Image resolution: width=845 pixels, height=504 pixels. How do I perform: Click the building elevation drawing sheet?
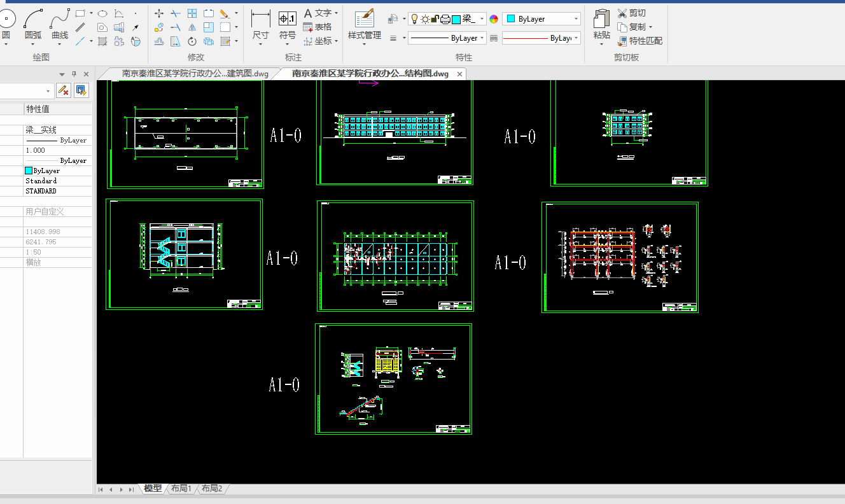point(395,132)
